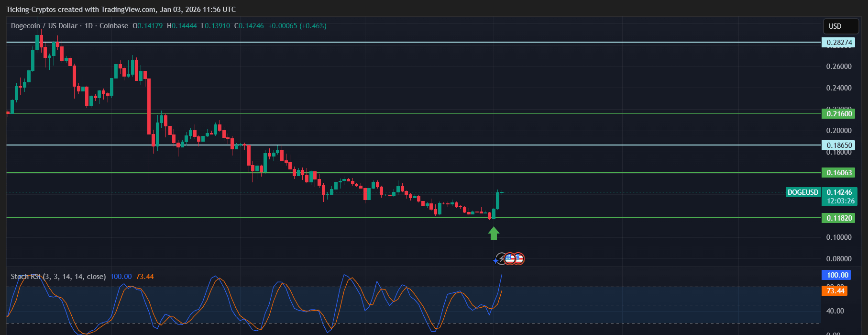This screenshot has width=868, height=335.
Task: Click the +0.00065 (+0.46%) change value
Action: [297, 26]
